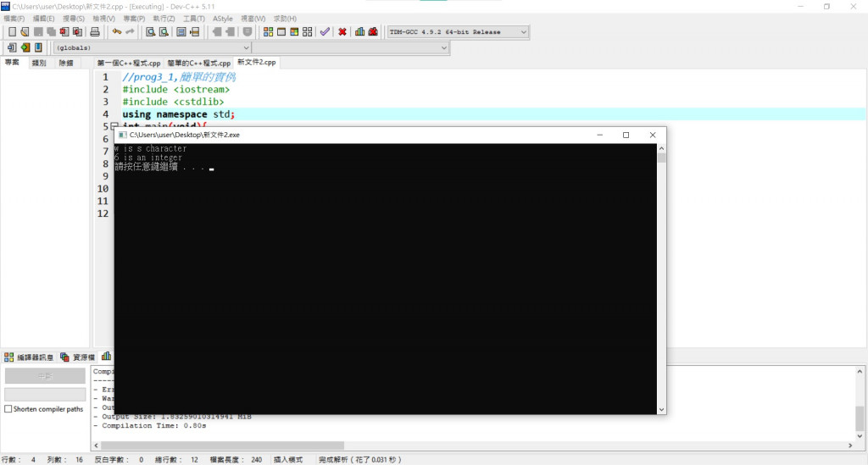Image resolution: width=868 pixels, height=465 pixels.
Task: Collapse the code fold at line 5
Action: click(x=114, y=126)
